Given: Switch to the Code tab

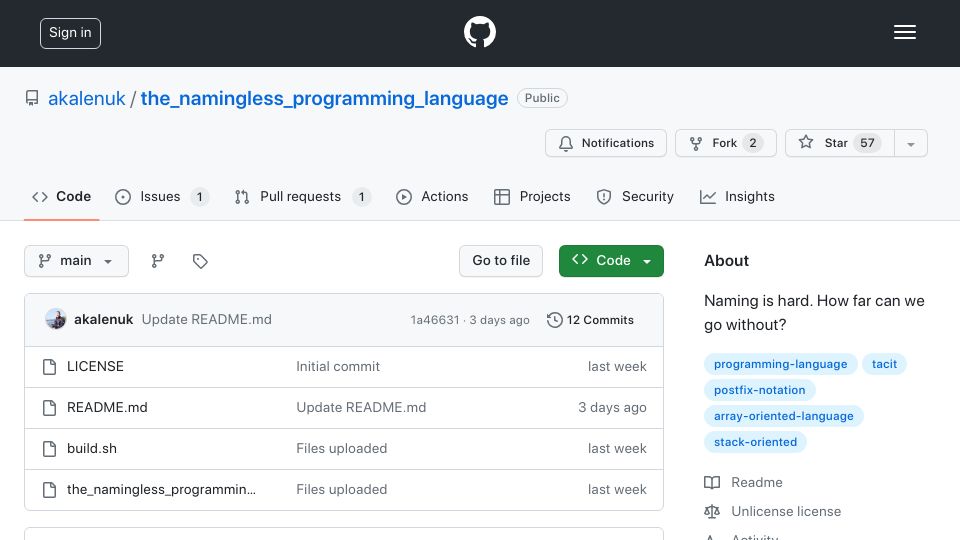Looking at the screenshot, I should pos(61,197).
